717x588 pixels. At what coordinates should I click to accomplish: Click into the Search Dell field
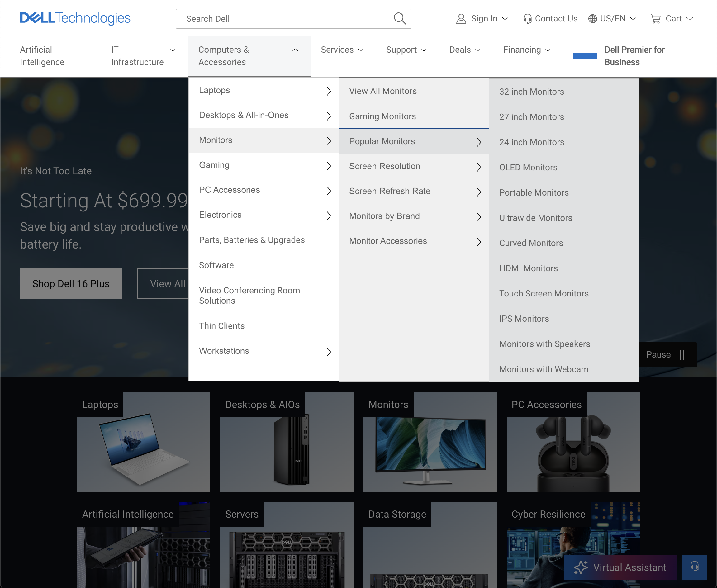tap(284, 19)
